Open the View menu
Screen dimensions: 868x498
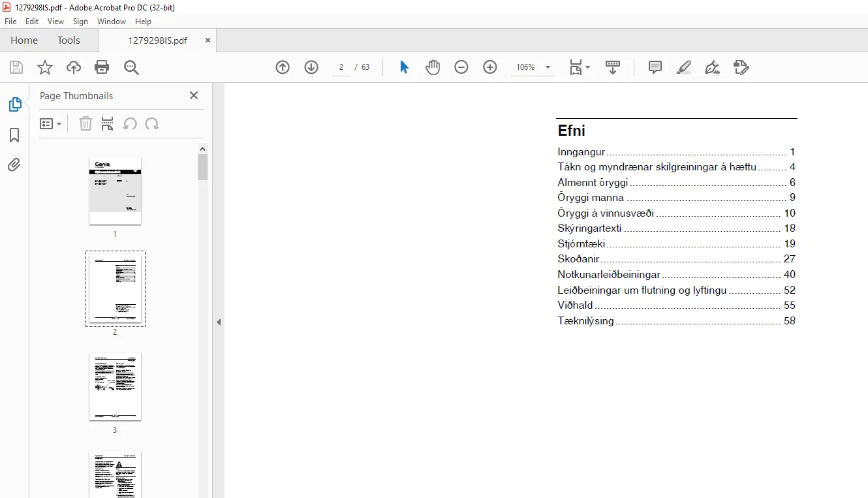point(55,22)
